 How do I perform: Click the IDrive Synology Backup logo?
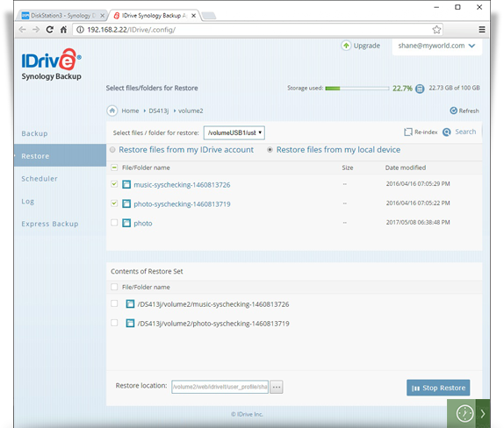click(x=52, y=64)
